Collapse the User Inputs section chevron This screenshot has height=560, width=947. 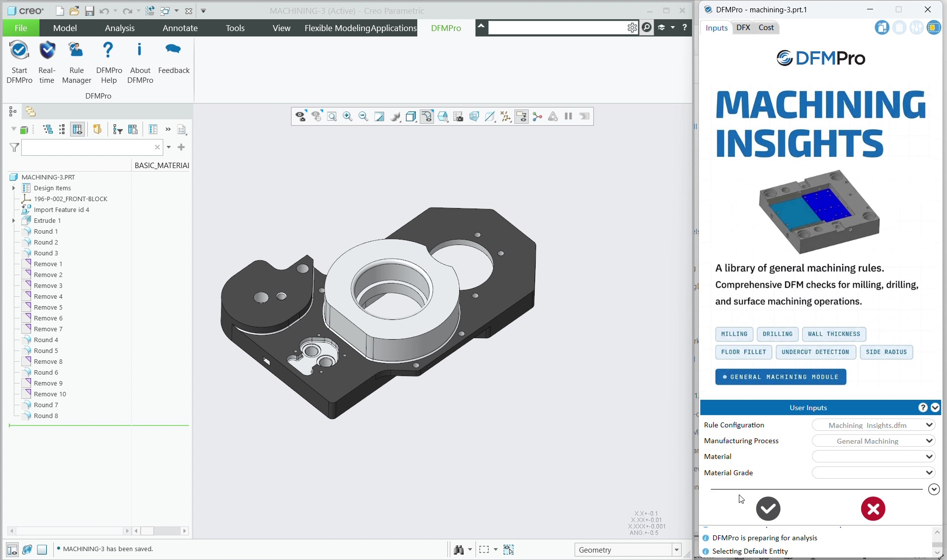[935, 408]
